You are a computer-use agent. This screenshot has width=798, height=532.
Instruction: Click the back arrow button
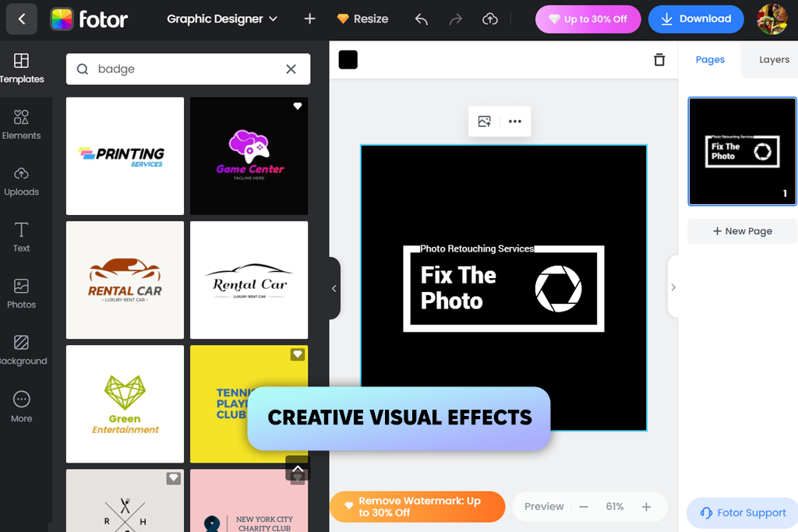click(21, 19)
